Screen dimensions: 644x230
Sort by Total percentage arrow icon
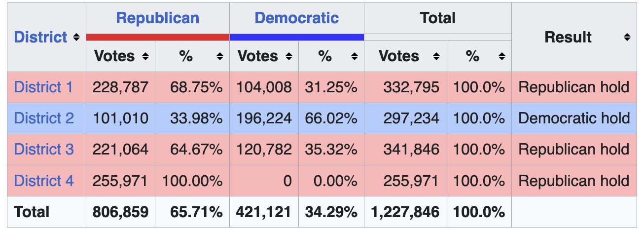[x=501, y=57]
